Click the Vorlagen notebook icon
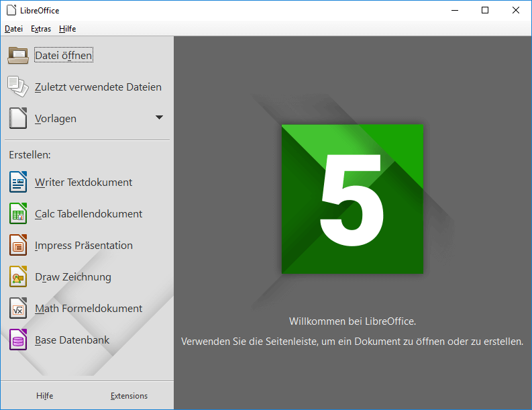Image resolution: width=532 pixels, height=410 pixels. tap(18, 118)
